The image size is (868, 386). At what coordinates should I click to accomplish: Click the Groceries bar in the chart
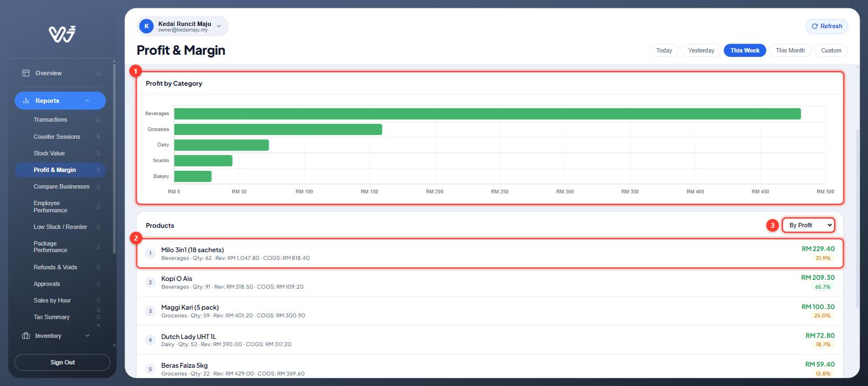tap(278, 129)
